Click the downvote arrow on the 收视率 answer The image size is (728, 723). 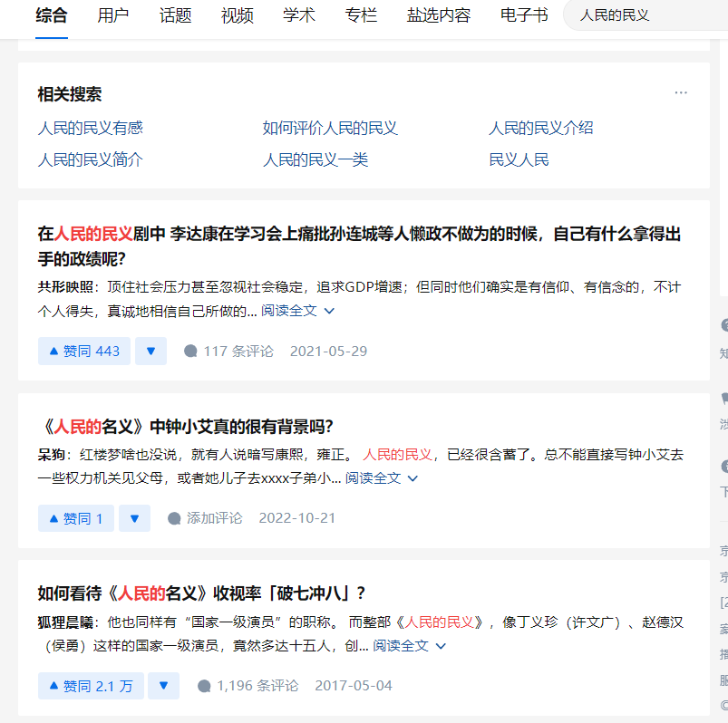(163, 685)
